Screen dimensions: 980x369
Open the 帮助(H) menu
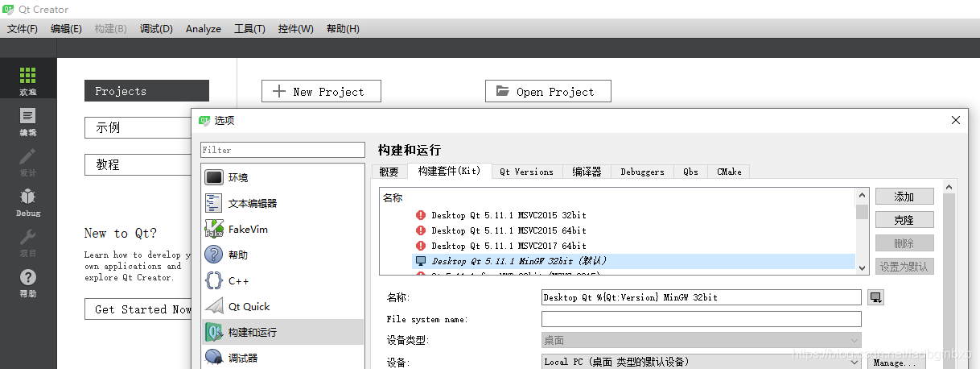tap(343, 28)
